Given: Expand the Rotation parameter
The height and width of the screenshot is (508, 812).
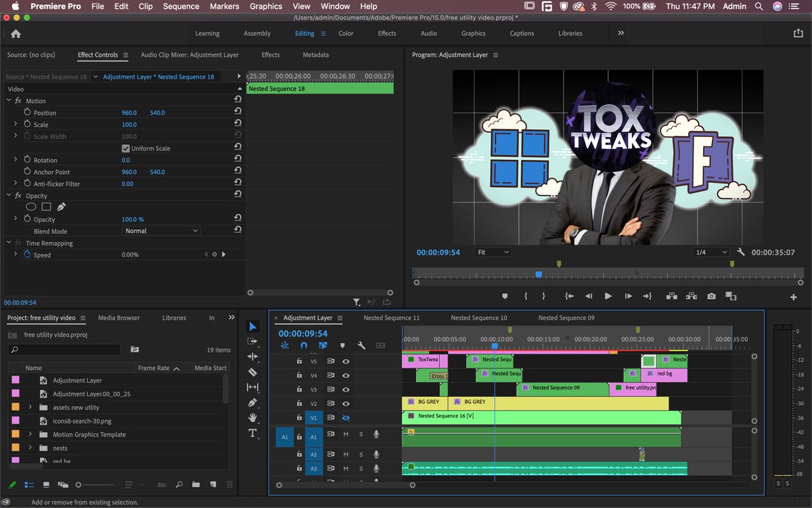Looking at the screenshot, I should click(16, 160).
